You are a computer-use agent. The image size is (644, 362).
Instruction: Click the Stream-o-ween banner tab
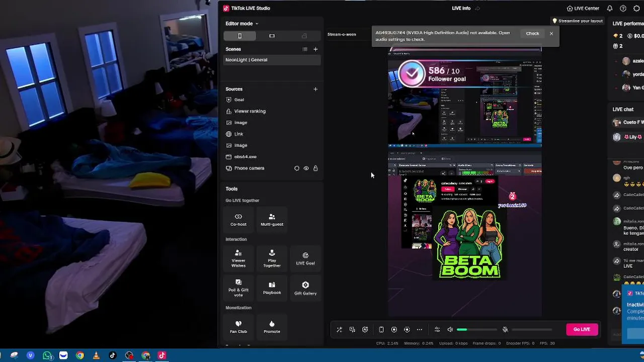coord(342,35)
